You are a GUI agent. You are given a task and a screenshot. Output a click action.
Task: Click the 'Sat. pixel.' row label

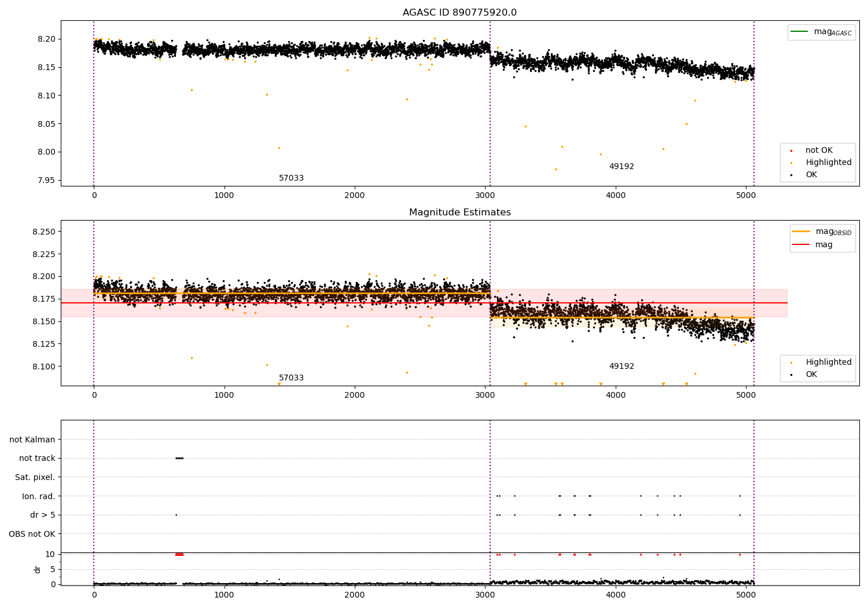click(x=35, y=478)
